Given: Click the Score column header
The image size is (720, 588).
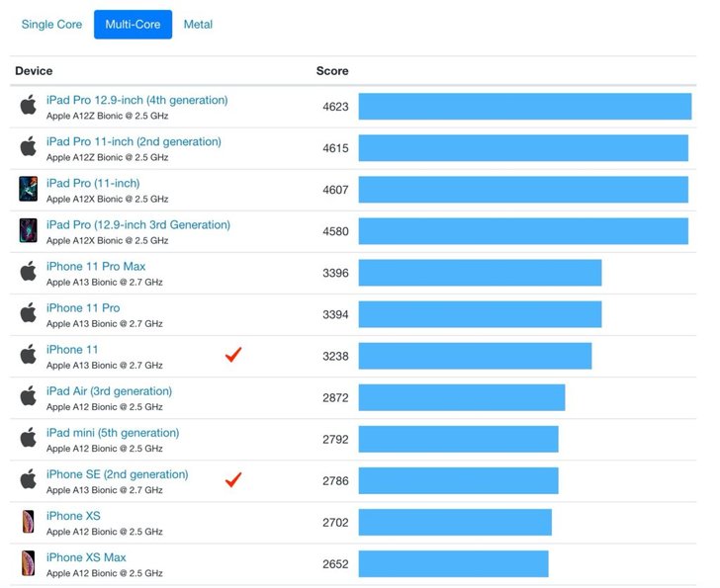Looking at the screenshot, I should point(332,71).
